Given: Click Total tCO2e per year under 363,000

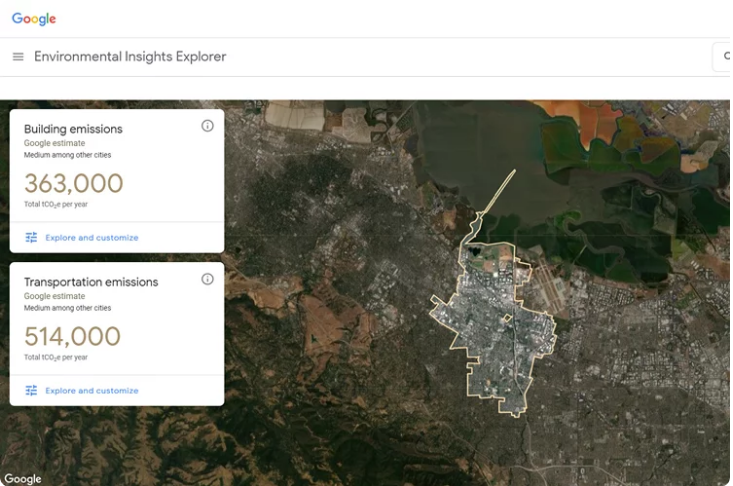Looking at the screenshot, I should click(x=56, y=204).
